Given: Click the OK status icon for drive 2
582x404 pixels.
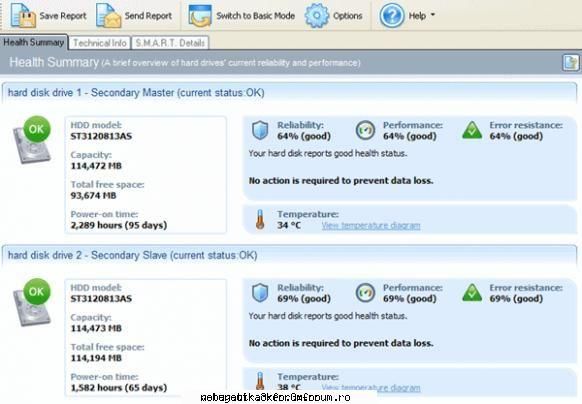Looking at the screenshot, I should click(x=36, y=292).
